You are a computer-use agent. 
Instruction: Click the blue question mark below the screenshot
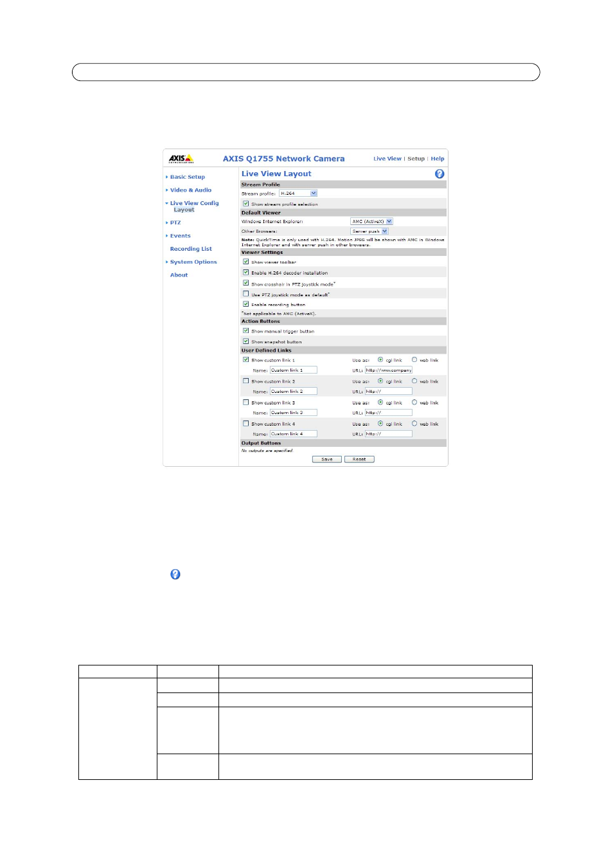click(x=175, y=574)
